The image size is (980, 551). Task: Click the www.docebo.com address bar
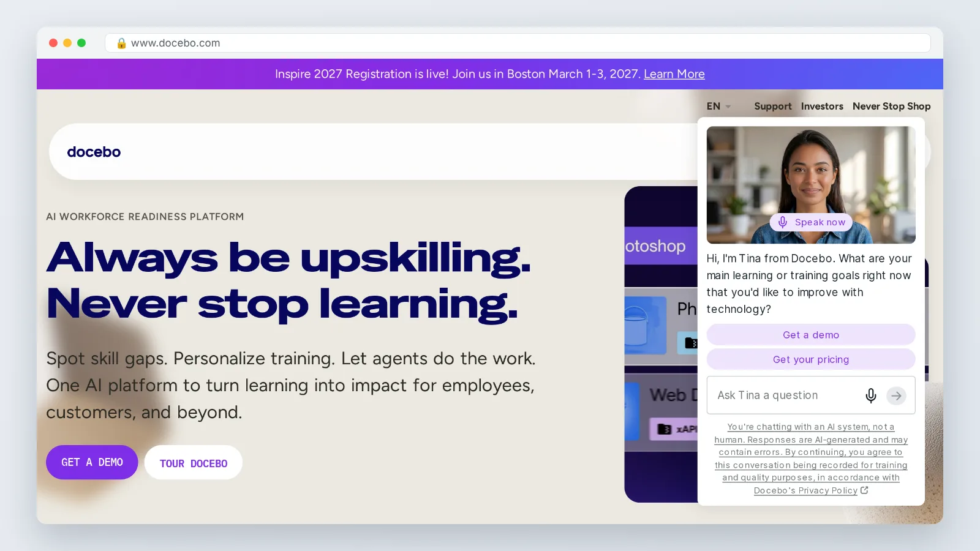click(518, 43)
